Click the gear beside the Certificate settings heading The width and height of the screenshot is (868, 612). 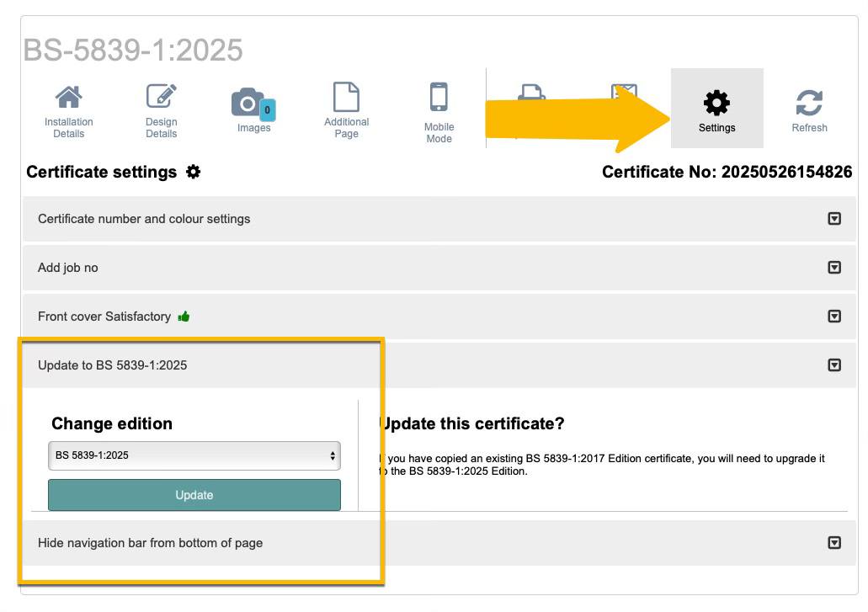(x=193, y=172)
